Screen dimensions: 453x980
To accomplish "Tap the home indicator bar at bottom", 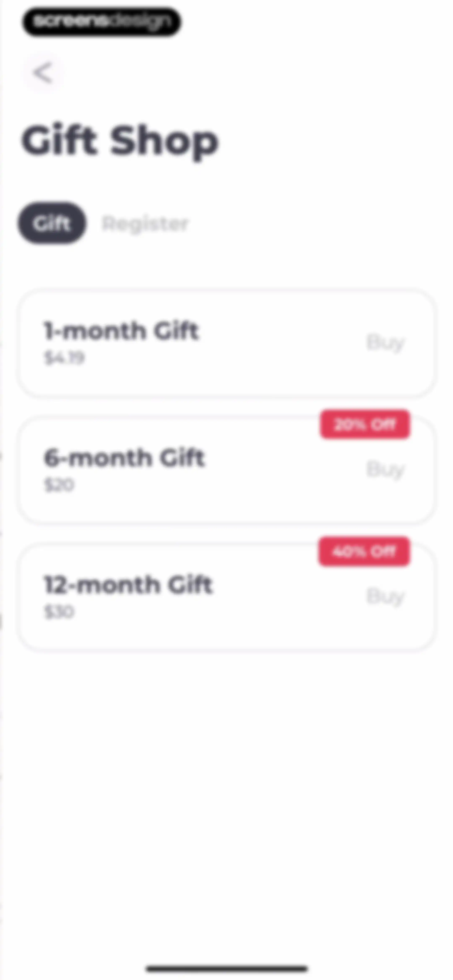I will (227, 968).
